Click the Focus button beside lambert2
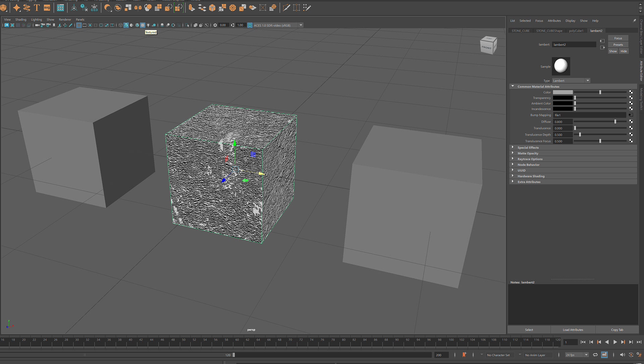This screenshot has width=644, height=364. point(618,38)
